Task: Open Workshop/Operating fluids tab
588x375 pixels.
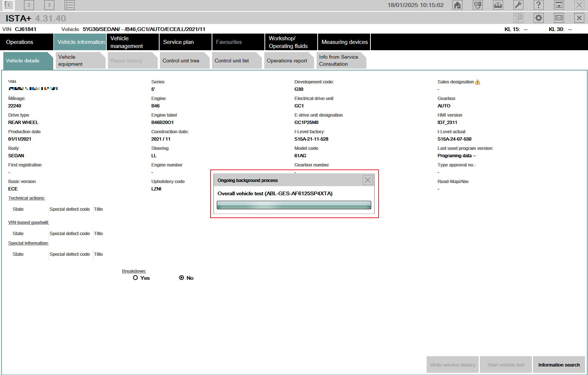Action: click(291, 42)
